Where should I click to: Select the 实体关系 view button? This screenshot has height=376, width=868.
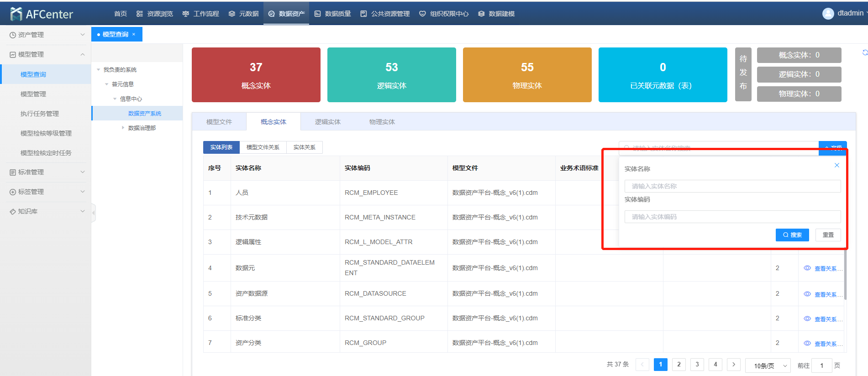pos(305,147)
